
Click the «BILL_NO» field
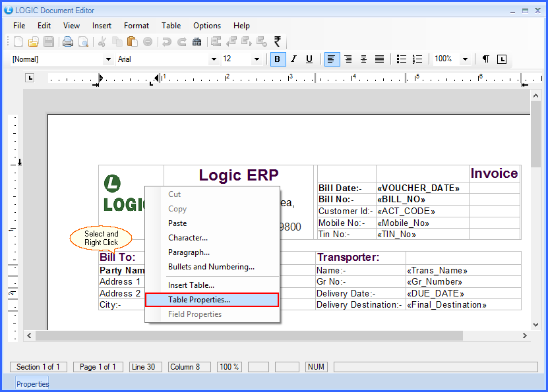pos(401,200)
